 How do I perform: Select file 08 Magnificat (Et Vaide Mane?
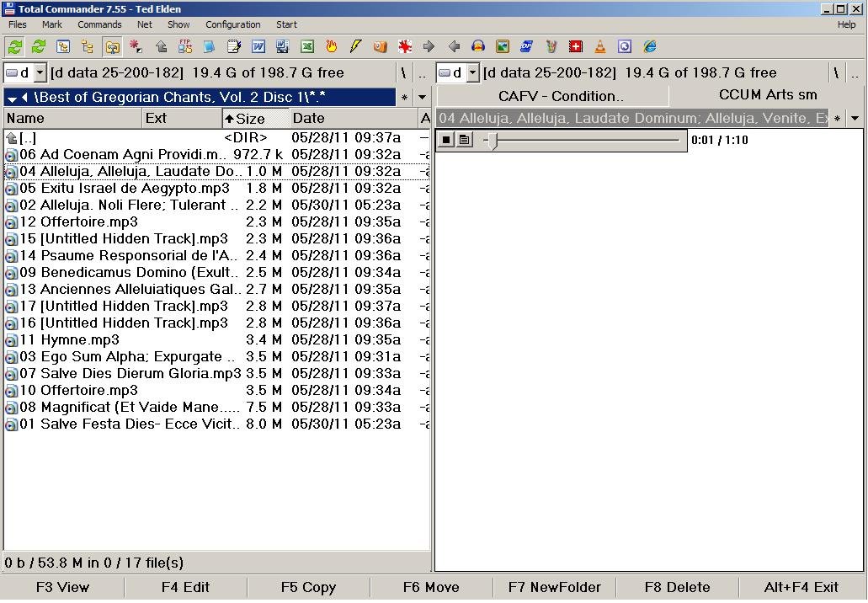pos(217,408)
